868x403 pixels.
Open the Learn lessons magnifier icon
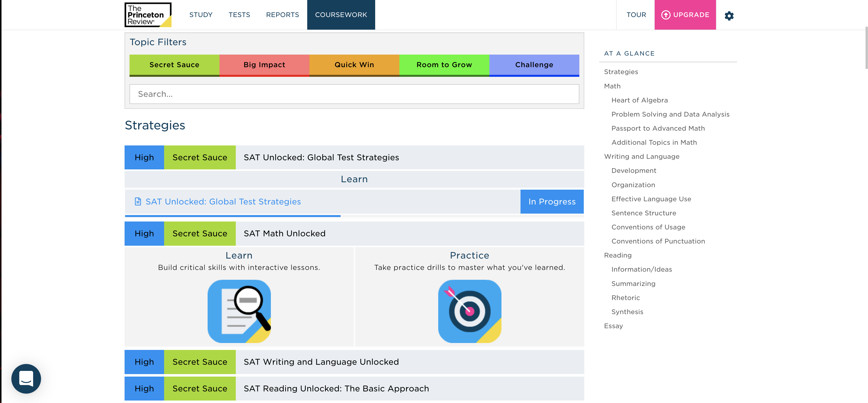(239, 311)
